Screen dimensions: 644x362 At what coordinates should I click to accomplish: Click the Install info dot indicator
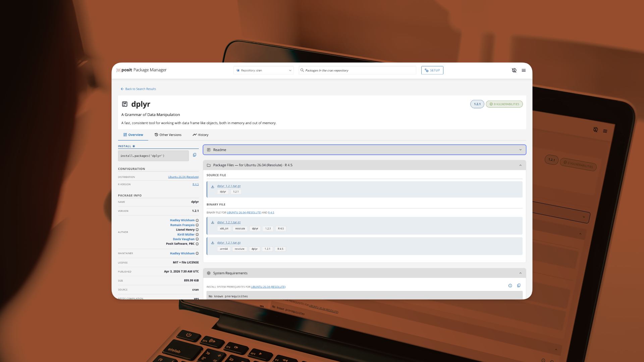point(134,146)
